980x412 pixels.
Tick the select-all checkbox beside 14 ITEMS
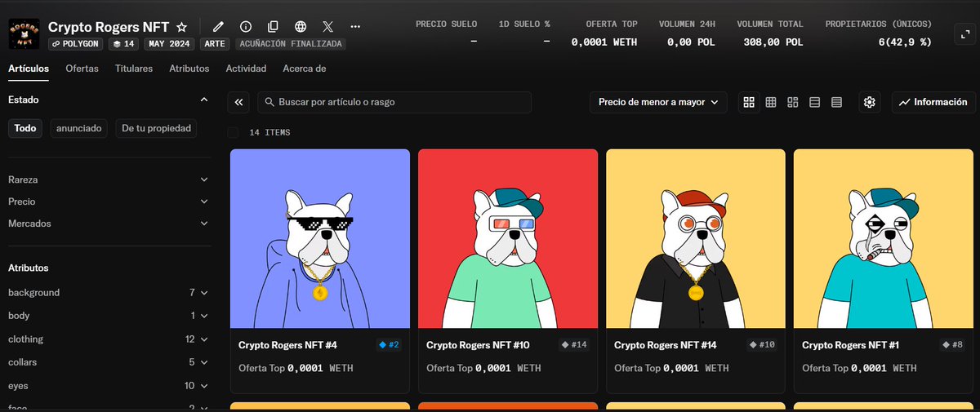[233, 132]
